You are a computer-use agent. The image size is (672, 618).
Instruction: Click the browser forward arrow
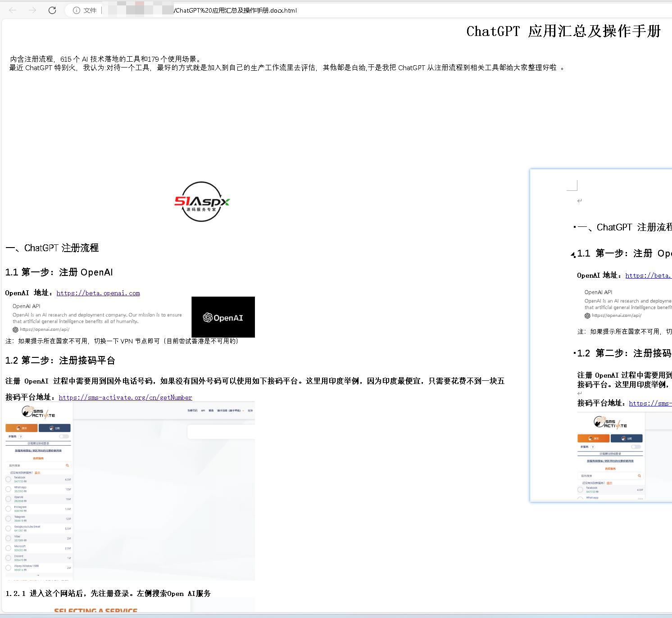(x=32, y=10)
